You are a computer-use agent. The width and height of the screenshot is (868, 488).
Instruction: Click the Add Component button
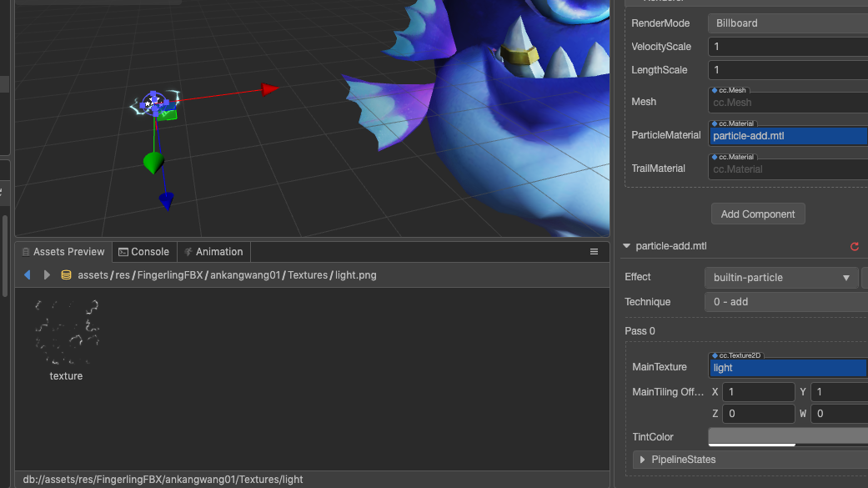point(758,214)
